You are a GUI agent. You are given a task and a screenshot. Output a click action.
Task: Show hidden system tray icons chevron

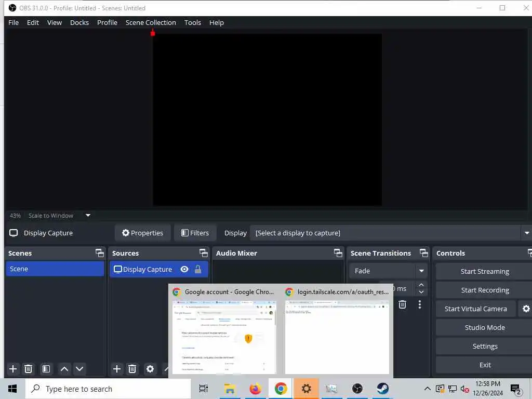click(x=428, y=389)
